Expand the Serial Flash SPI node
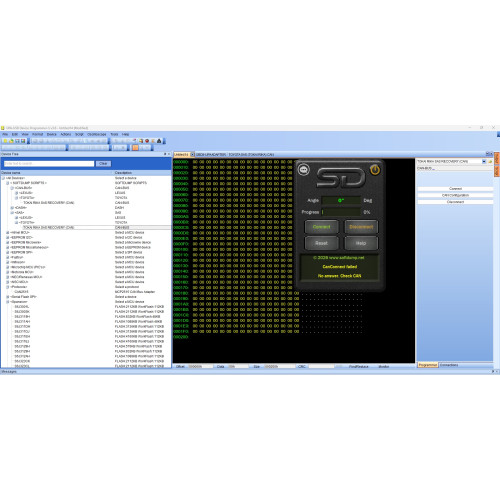The width and height of the screenshot is (500, 500). 8,297
